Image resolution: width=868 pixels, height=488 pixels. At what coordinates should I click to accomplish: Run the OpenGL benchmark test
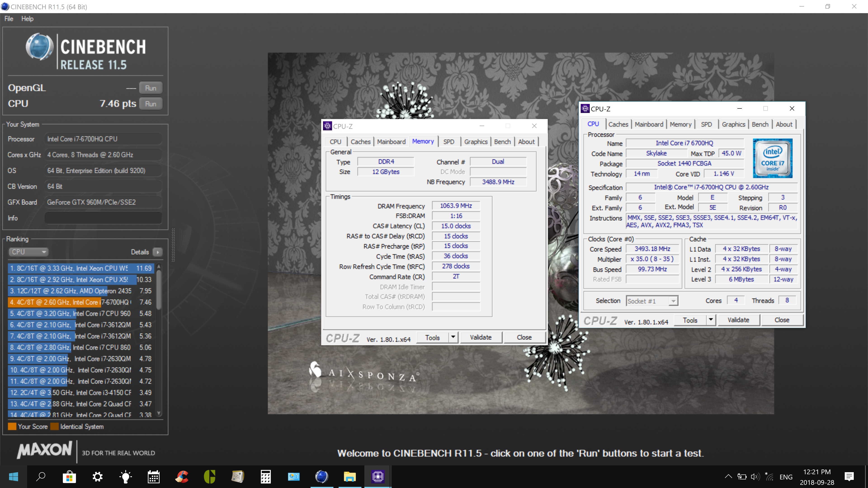tap(151, 88)
